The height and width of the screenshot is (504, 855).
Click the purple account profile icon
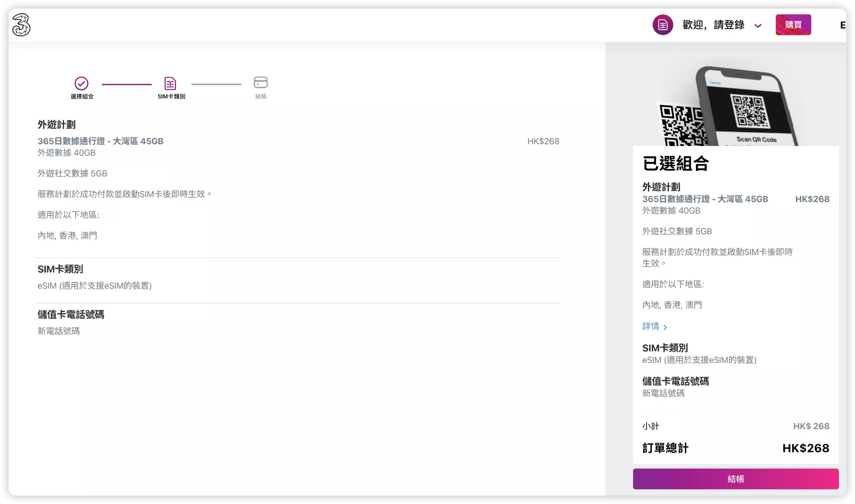coord(663,25)
